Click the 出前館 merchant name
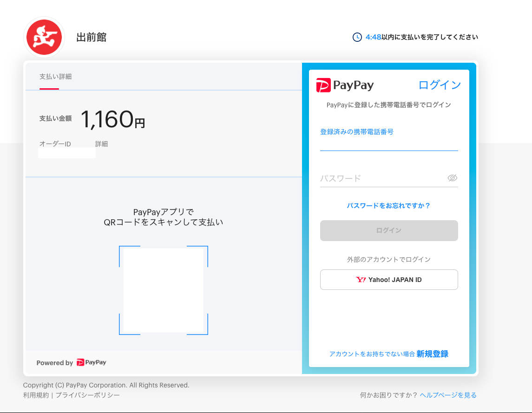532x413 pixels. pyautogui.click(x=91, y=37)
